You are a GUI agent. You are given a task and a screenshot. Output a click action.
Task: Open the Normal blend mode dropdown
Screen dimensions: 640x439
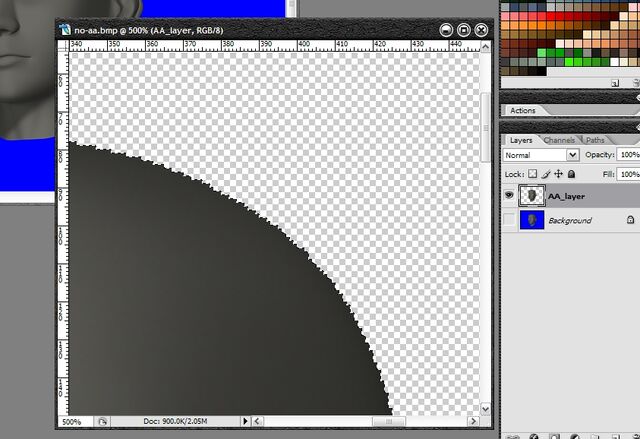540,155
